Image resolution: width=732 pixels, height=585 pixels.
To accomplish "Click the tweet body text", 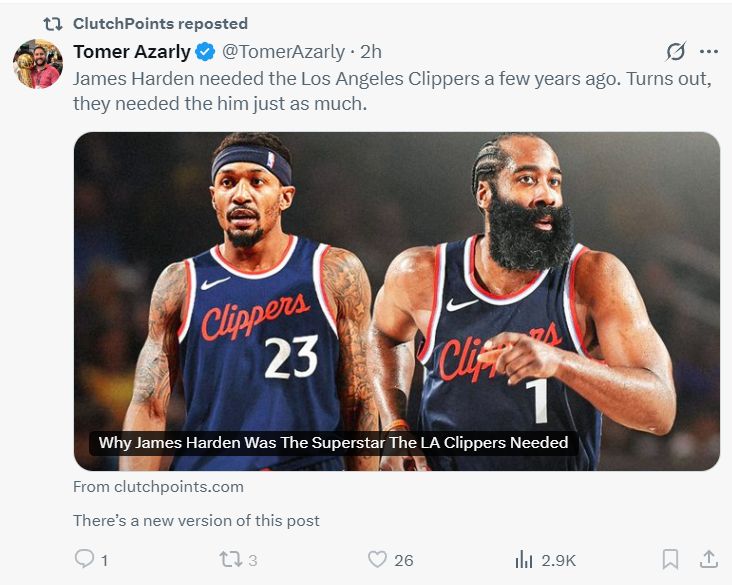I will click(x=392, y=90).
